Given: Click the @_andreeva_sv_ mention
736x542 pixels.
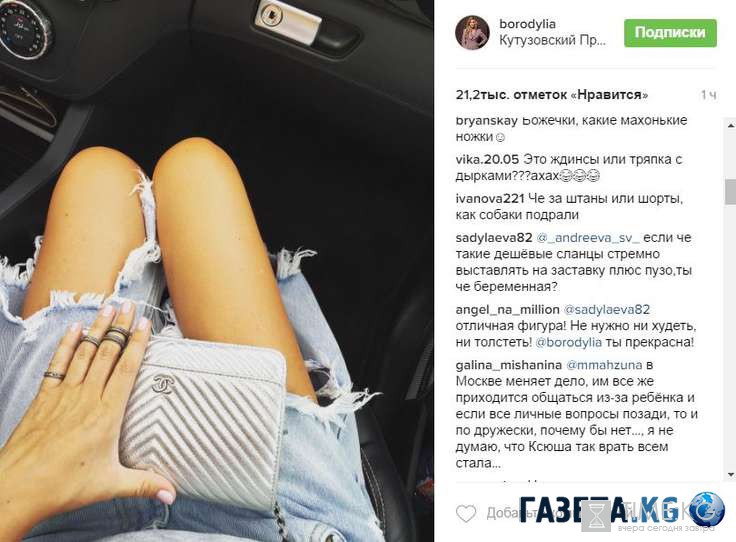Looking at the screenshot, I should (588, 238).
